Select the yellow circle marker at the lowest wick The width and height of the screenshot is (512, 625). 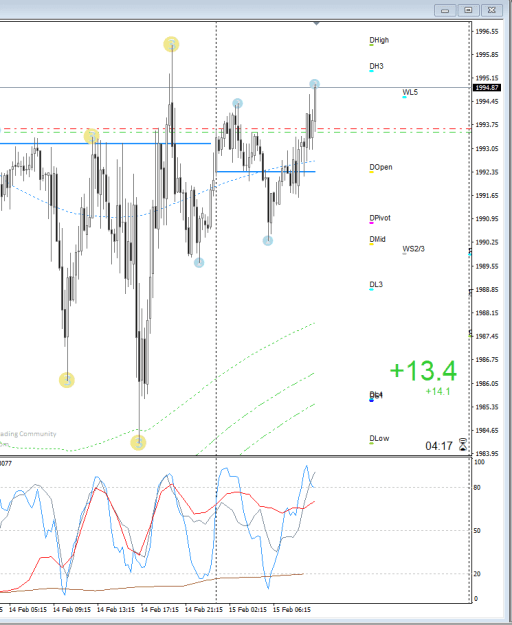pyautogui.click(x=138, y=442)
